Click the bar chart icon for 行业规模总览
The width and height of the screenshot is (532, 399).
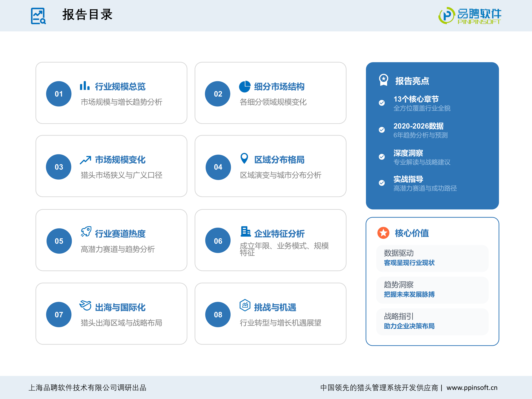tap(85, 85)
